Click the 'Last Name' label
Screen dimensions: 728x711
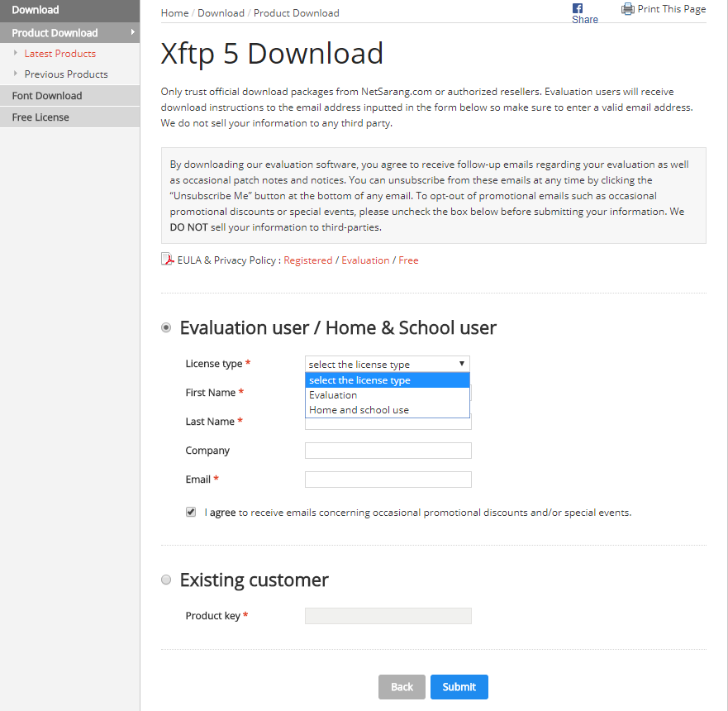pos(210,421)
